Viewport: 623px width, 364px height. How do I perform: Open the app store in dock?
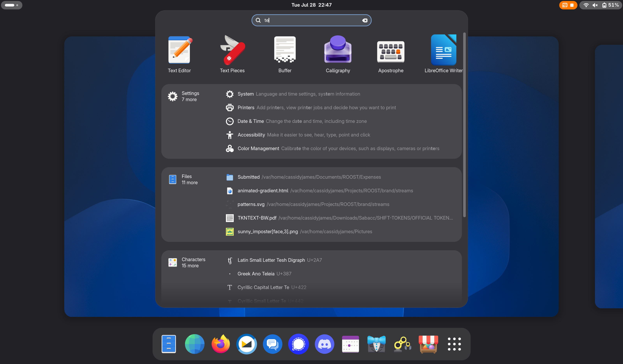428,344
